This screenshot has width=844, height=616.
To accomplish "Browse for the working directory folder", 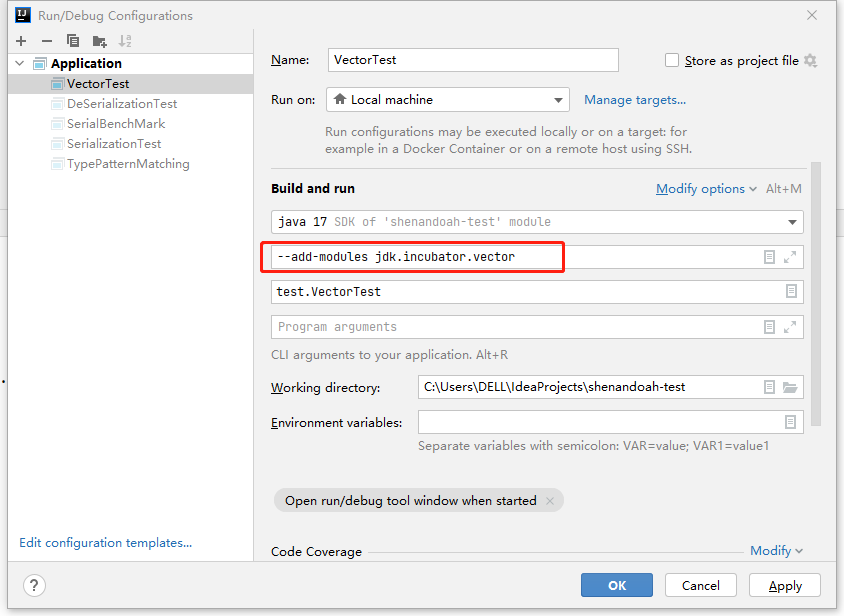I will click(790, 387).
